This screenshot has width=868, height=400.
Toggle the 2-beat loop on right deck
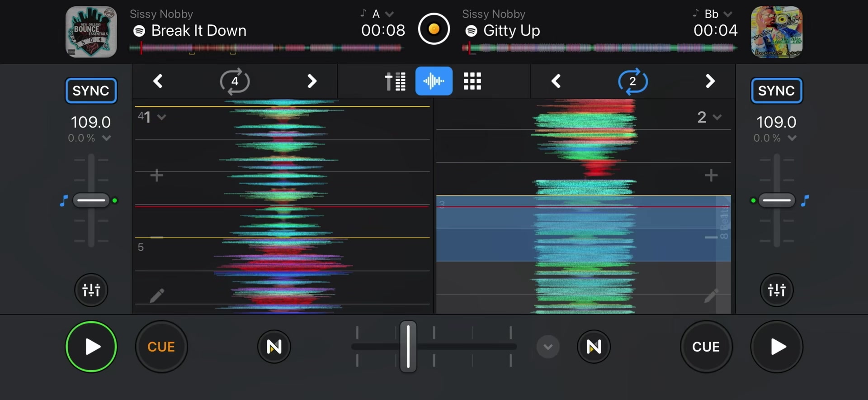pos(632,81)
